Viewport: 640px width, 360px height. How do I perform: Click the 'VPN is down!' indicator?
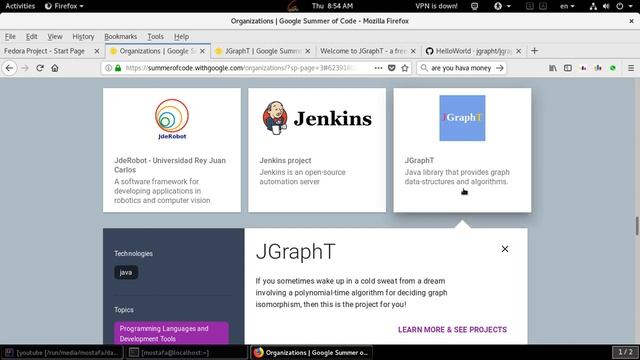(436, 6)
